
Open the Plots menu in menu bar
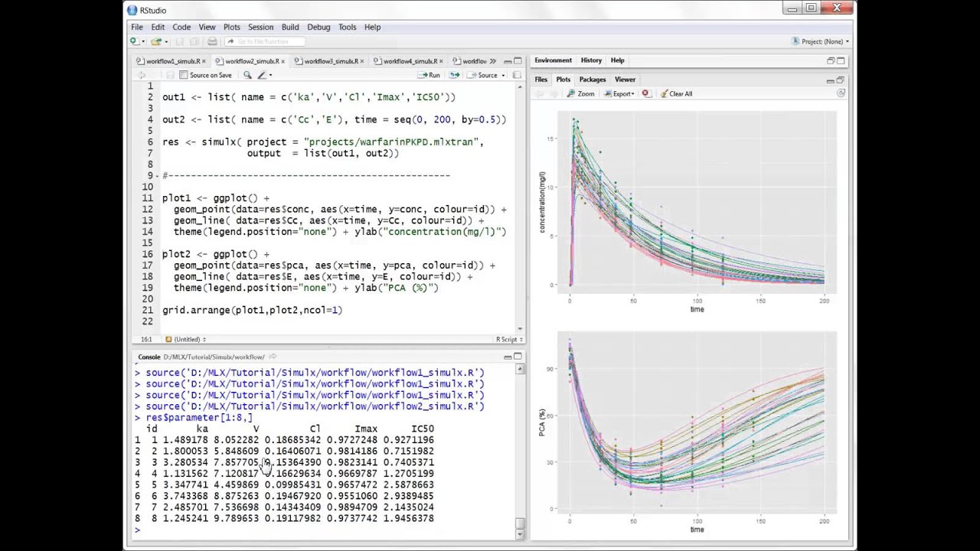coord(231,27)
